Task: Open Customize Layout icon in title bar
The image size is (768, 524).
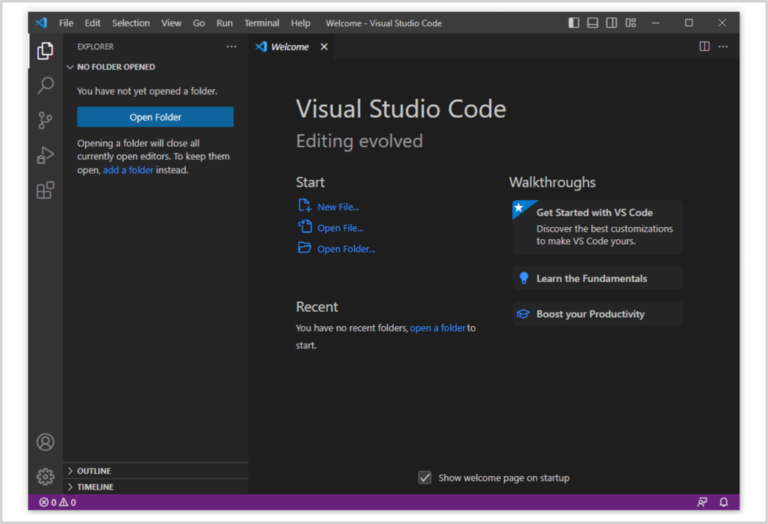Action: [631, 23]
